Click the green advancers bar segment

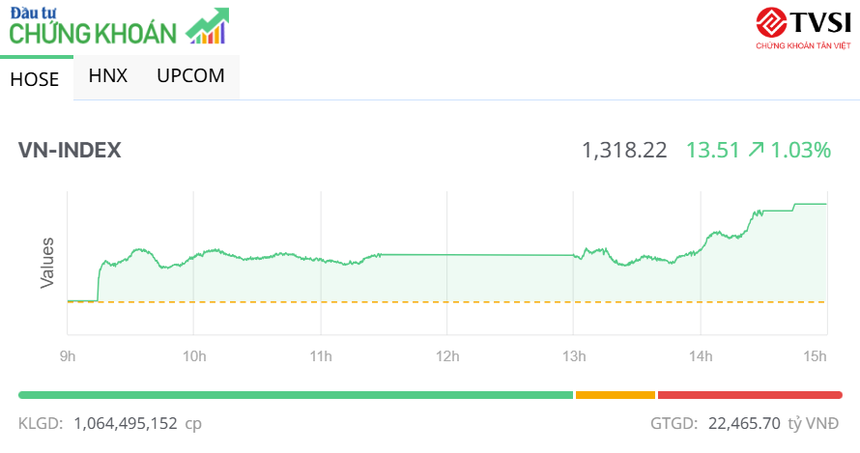[295, 395]
